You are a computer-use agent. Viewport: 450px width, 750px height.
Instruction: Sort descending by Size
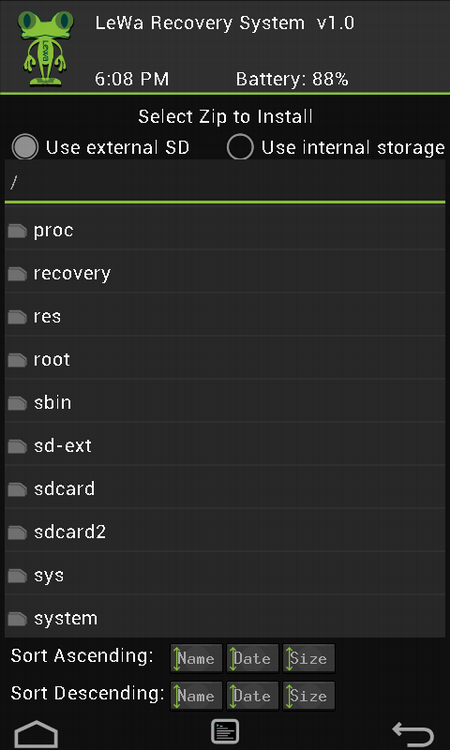coord(309,696)
